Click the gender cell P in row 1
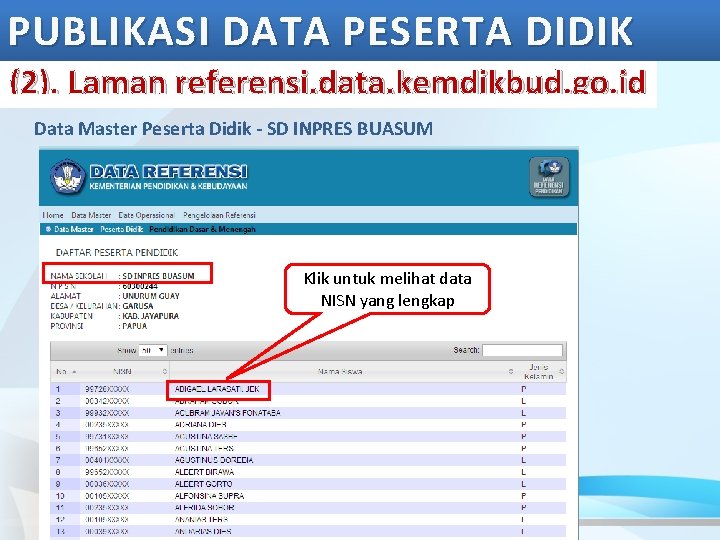Screen dimensions: 720x540 click(523, 389)
